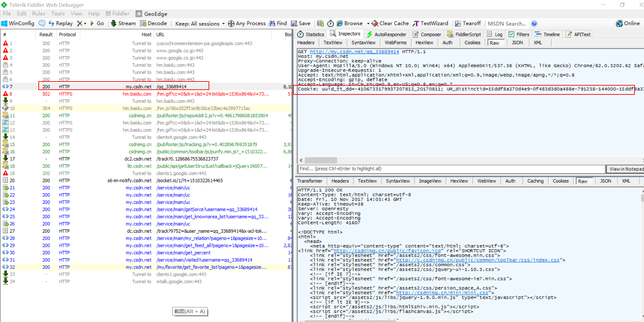This screenshot has width=644, height=322.
Task: Switch to the AutoResponder tab
Action: [387, 34]
